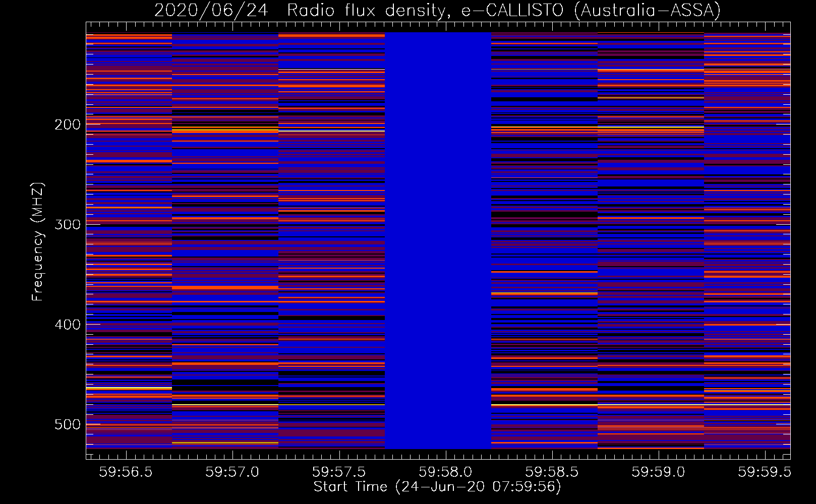
Task: Select the 'Frequency (MHZ)' y-axis label
Action: pyautogui.click(x=38, y=241)
